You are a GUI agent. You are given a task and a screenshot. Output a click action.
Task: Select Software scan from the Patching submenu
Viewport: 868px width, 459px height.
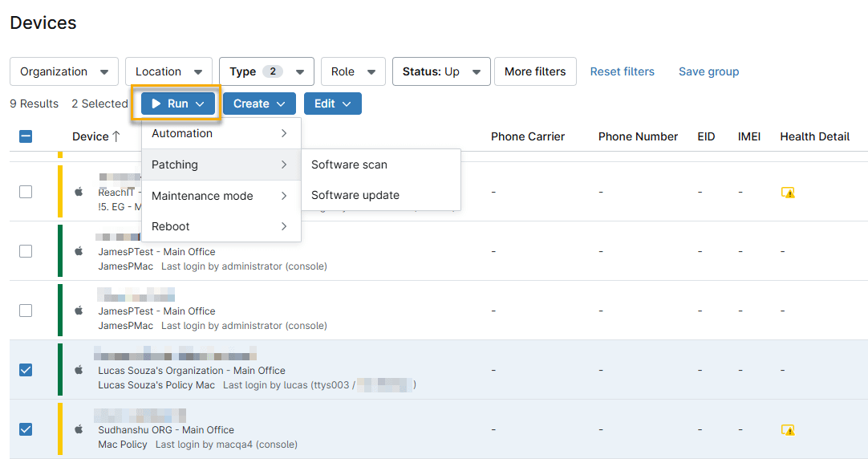pyautogui.click(x=349, y=165)
